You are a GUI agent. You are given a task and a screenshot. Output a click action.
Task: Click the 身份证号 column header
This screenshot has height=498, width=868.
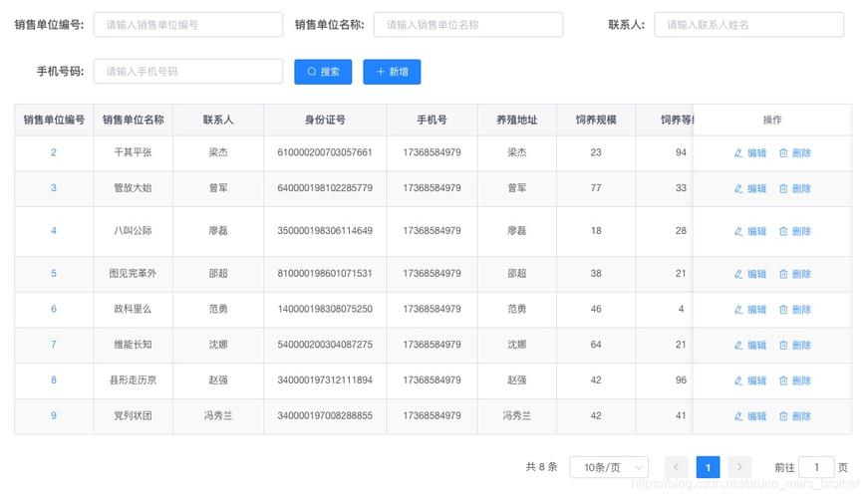[x=325, y=121]
